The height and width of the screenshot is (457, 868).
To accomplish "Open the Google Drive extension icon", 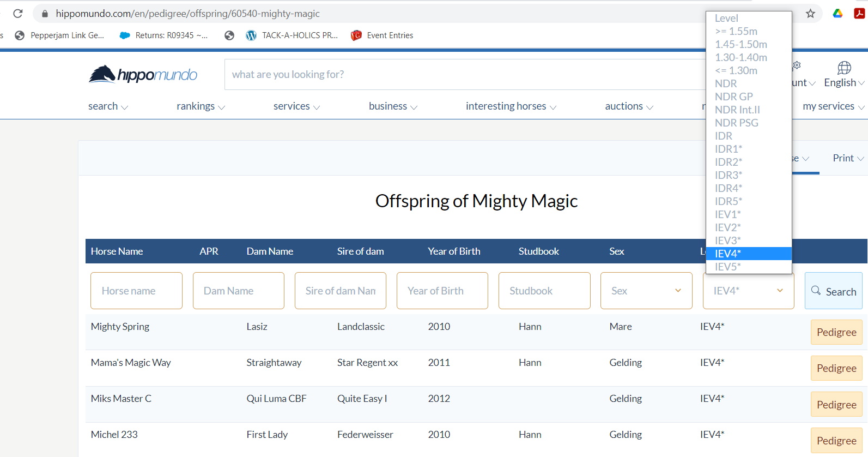I will point(837,14).
